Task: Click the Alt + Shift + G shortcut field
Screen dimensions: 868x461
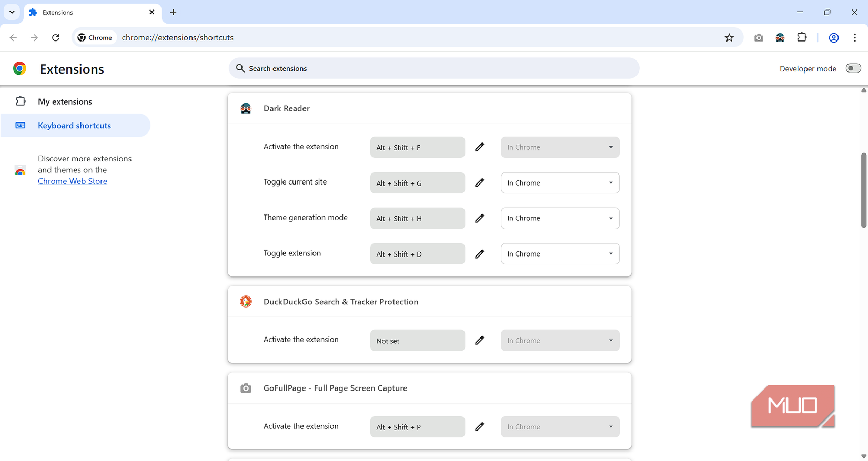Action: (x=418, y=183)
